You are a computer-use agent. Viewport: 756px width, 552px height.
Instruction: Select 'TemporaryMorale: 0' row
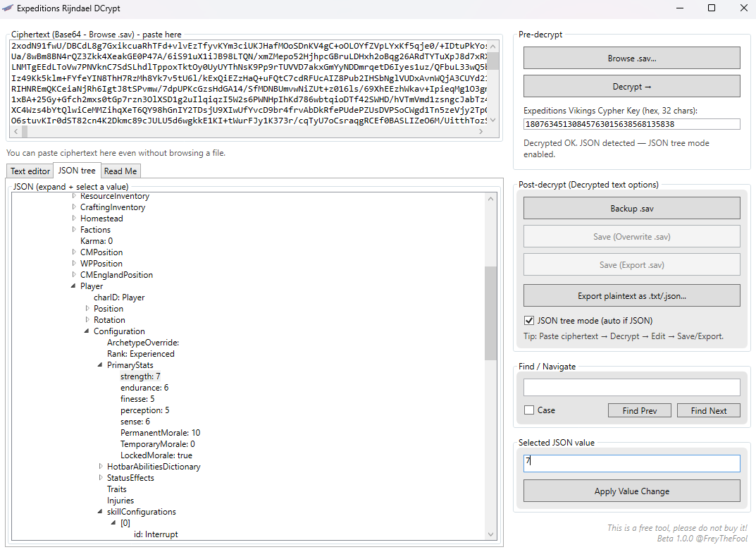(158, 444)
